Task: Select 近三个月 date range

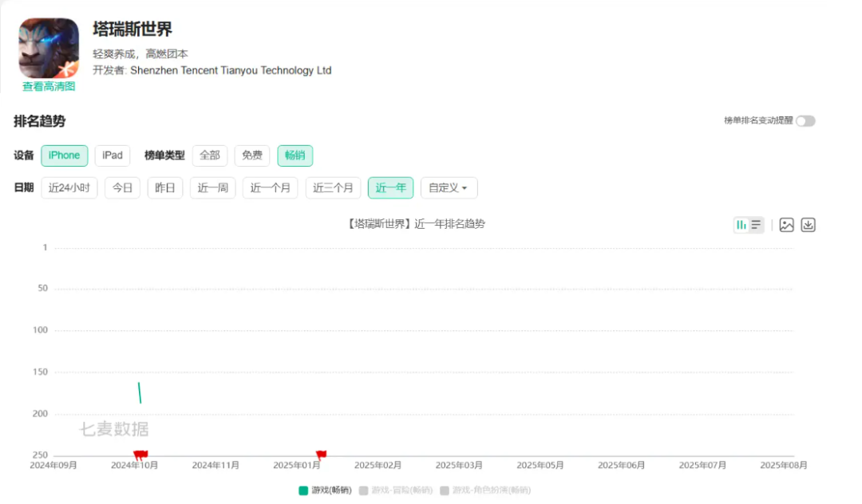Action: click(x=333, y=188)
